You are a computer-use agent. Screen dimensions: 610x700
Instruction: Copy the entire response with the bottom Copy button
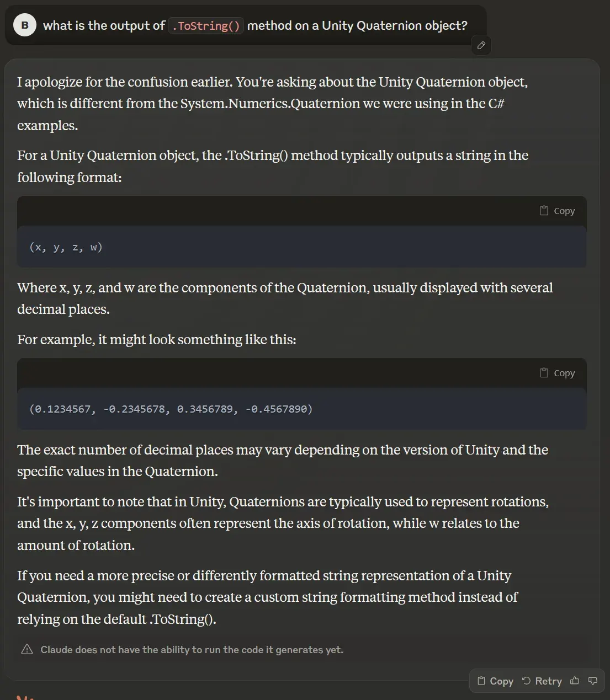(495, 681)
